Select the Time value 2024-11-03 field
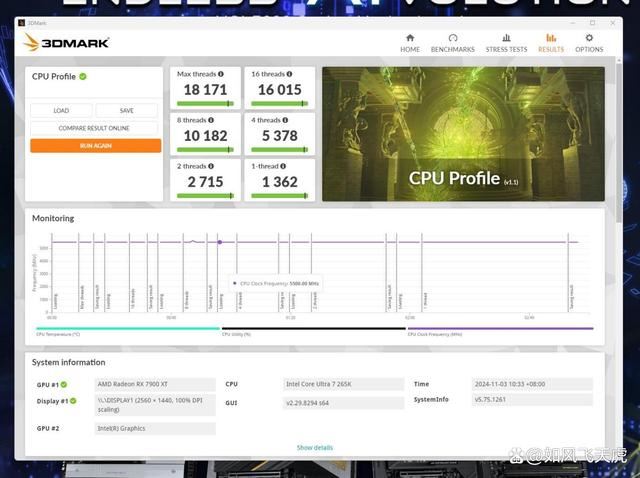This screenshot has height=478, width=640. click(532, 384)
